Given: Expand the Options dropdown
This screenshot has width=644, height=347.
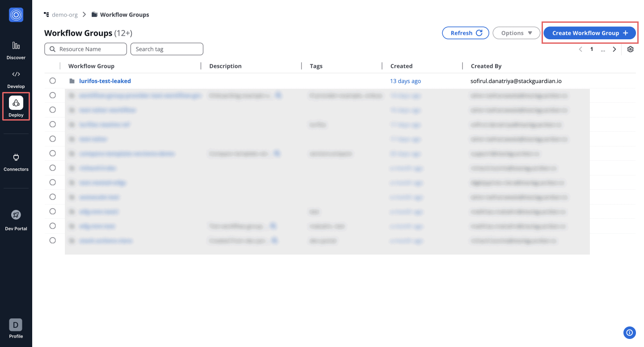Looking at the screenshot, I should click(x=517, y=33).
